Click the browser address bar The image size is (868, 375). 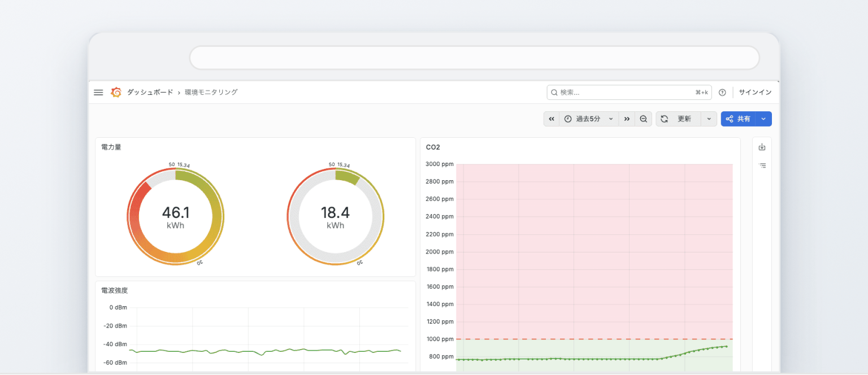[474, 58]
